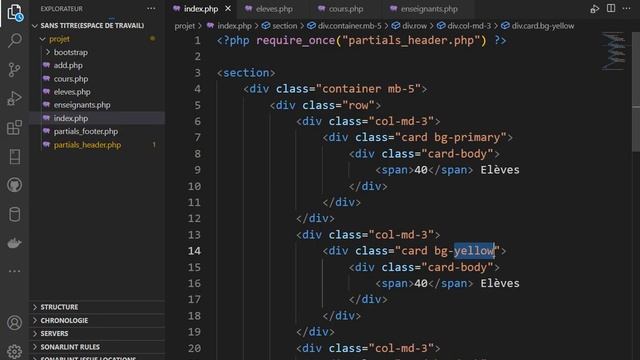The width and height of the screenshot is (640, 360).
Task: Show additional activity bar views
Action: point(15,271)
